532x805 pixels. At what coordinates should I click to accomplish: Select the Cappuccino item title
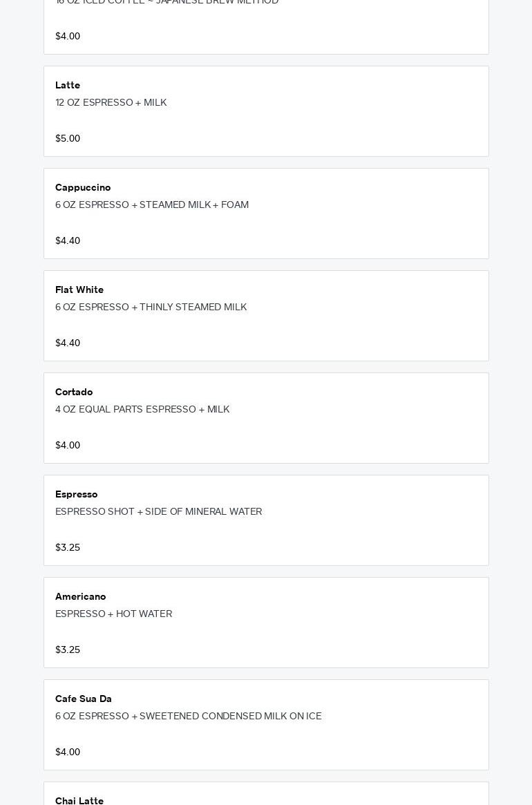[x=83, y=187]
